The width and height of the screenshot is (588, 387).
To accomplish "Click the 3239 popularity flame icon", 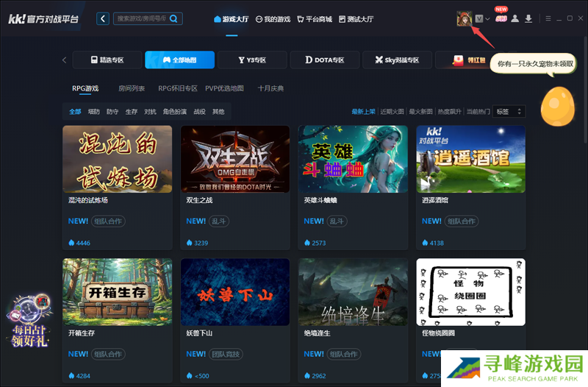I will coord(190,243).
